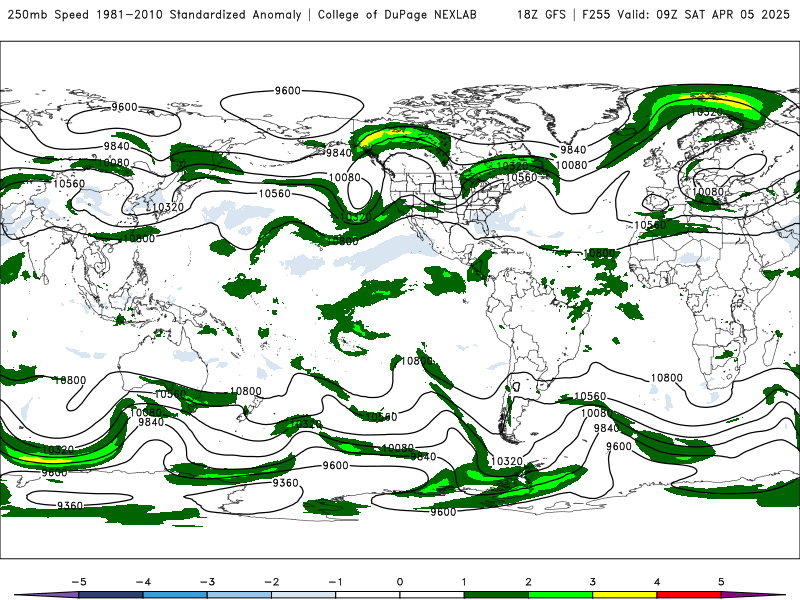Click the dark green 1 to 2 colorbar segment
800x600 pixels.
[x=496, y=595]
